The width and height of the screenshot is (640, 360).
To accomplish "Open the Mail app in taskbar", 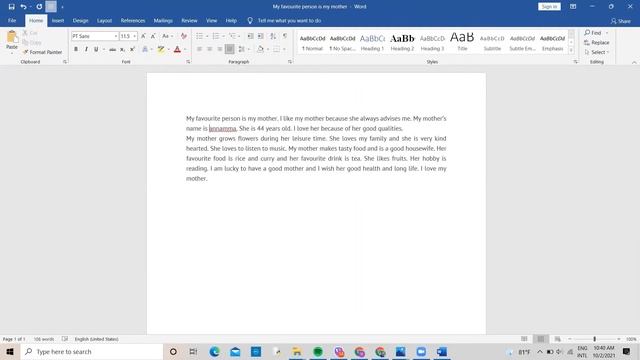I will pos(235,351).
